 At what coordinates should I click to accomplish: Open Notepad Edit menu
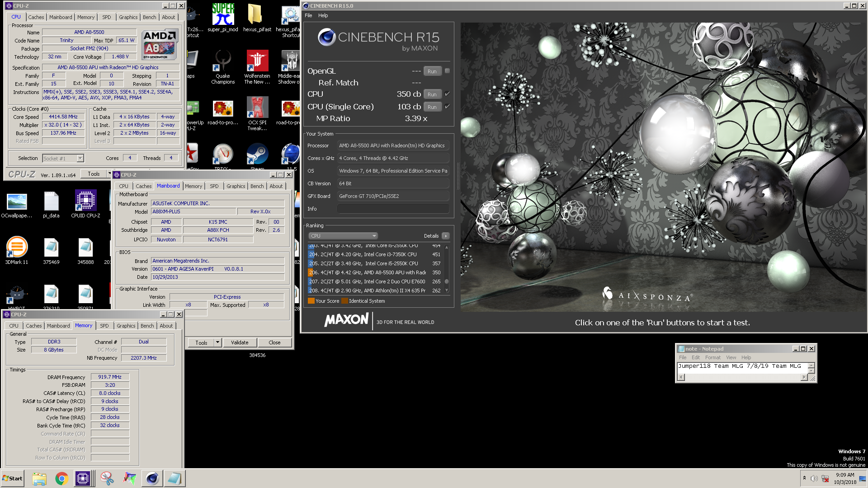[x=695, y=357]
